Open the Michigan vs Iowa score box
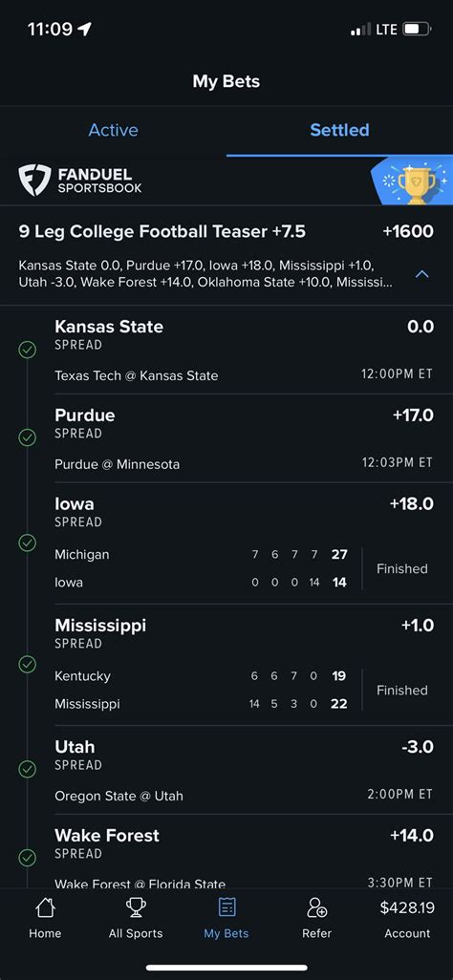The width and height of the screenshot is (453, 980). point(244,568)
